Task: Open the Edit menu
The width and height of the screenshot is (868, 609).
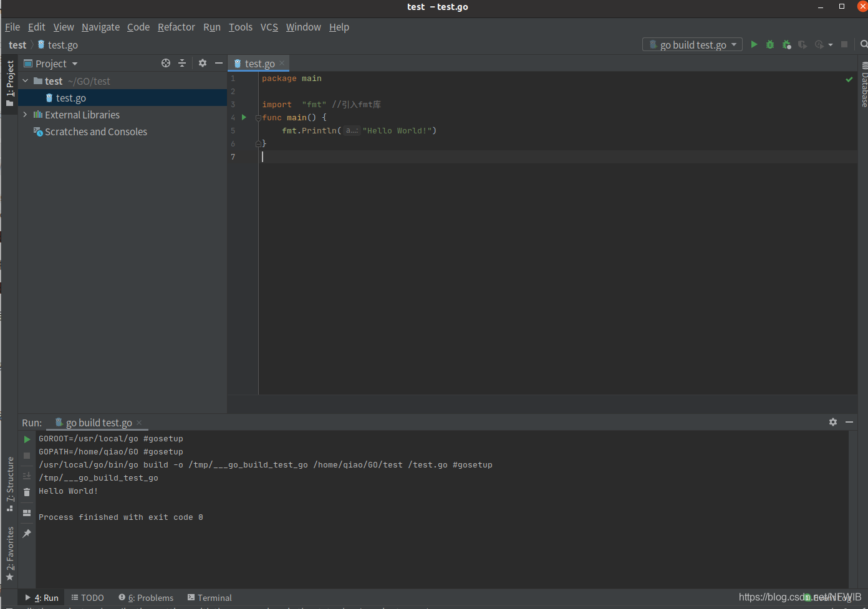Action: [37, 27]
